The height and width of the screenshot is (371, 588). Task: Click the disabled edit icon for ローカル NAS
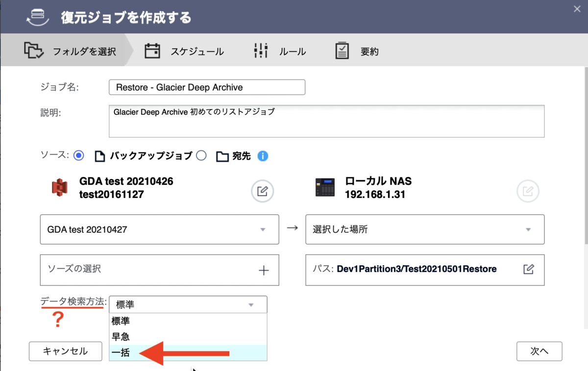(x=528, y=191)
